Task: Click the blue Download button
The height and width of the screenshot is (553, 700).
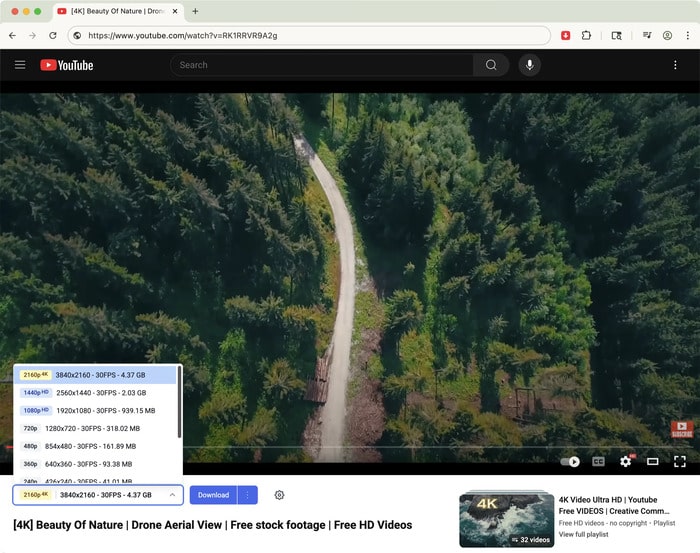Action: [x=213, y=495]
